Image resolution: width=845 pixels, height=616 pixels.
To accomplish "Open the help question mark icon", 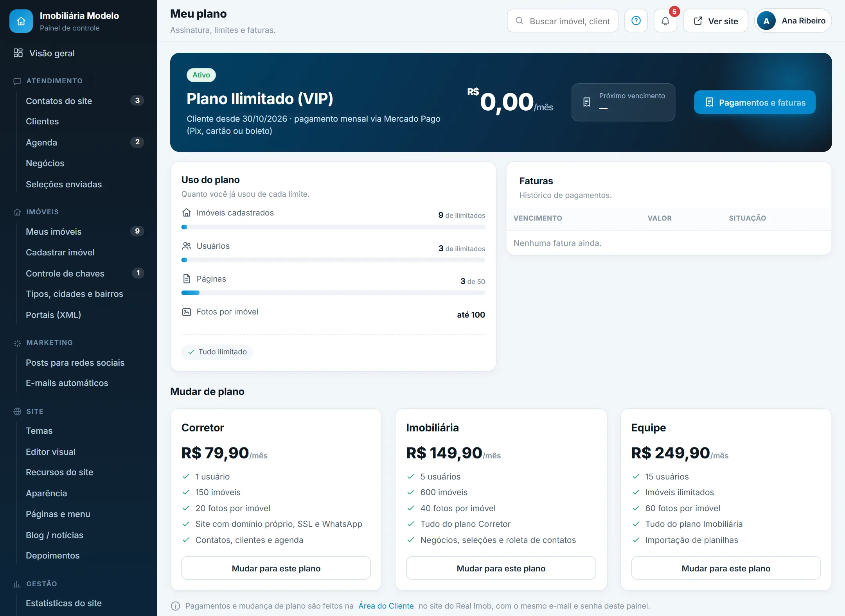I will (x=636, y=21).
